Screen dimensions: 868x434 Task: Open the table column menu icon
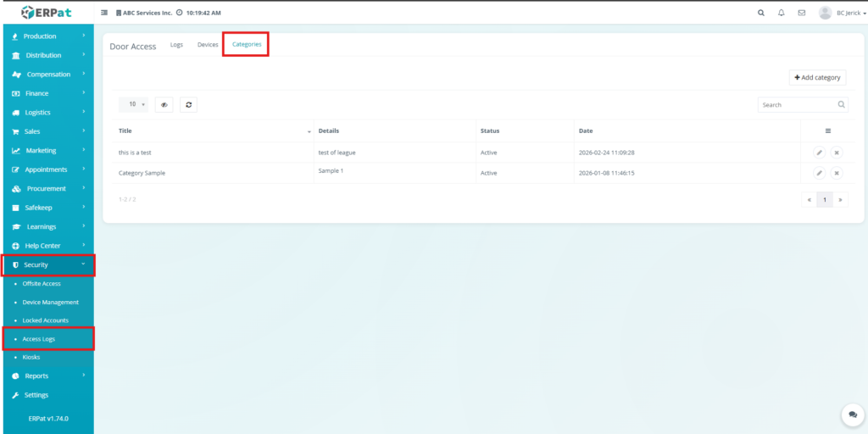click(x=827, y=131)
